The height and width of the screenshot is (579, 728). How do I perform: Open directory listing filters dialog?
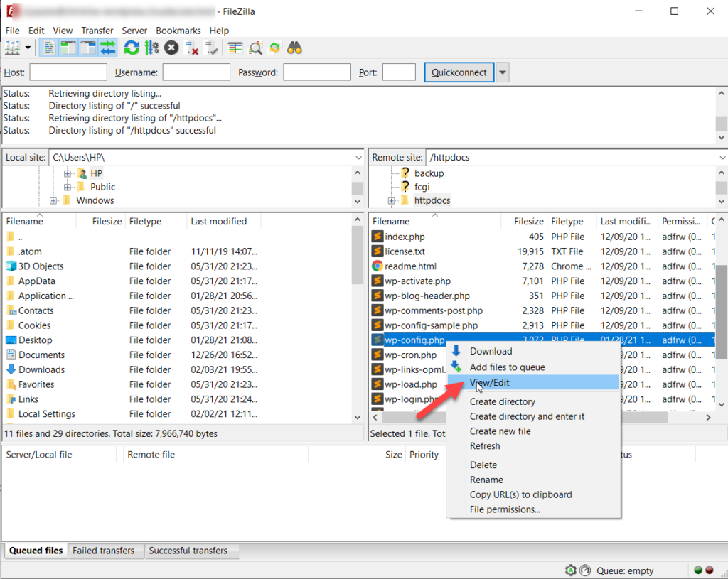[x=235, y=48]
